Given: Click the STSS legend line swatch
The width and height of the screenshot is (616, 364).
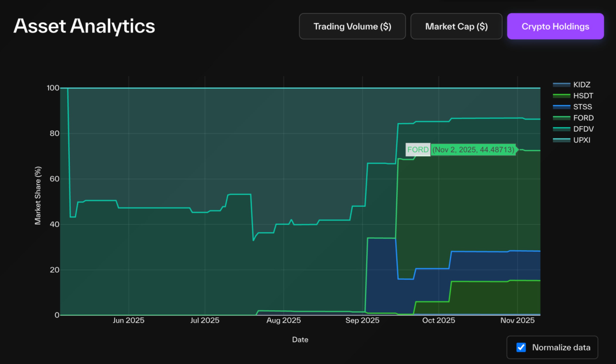Looking at the screenshot, I should tap(561, 107).
